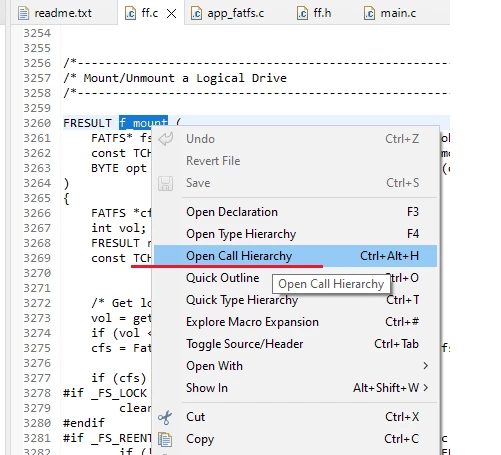Choose Cut from the context menu
The height and width of the screenshot is (455, 501).
click(295, 417)
